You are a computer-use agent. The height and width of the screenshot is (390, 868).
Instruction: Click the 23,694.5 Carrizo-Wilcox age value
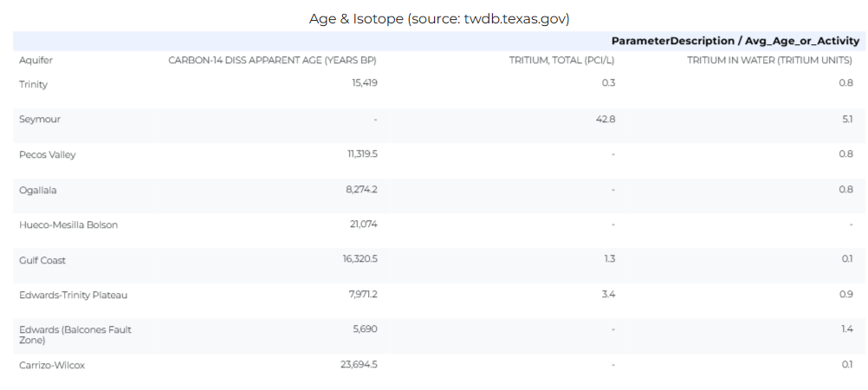pyautogui.click(x=359, y=364)
